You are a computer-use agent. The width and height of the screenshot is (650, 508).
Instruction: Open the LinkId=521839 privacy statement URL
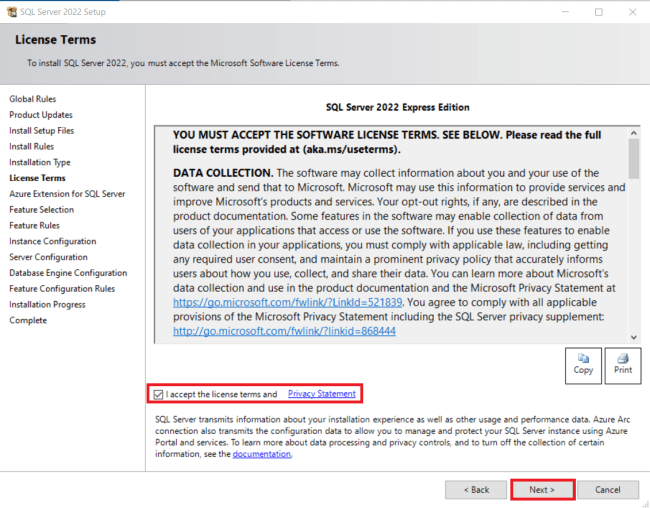click(287, 302)
